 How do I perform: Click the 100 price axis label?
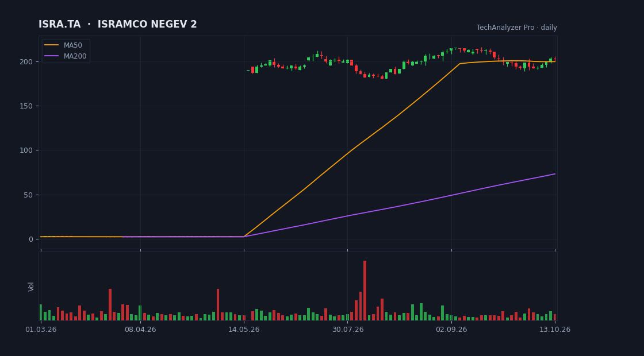27,150
